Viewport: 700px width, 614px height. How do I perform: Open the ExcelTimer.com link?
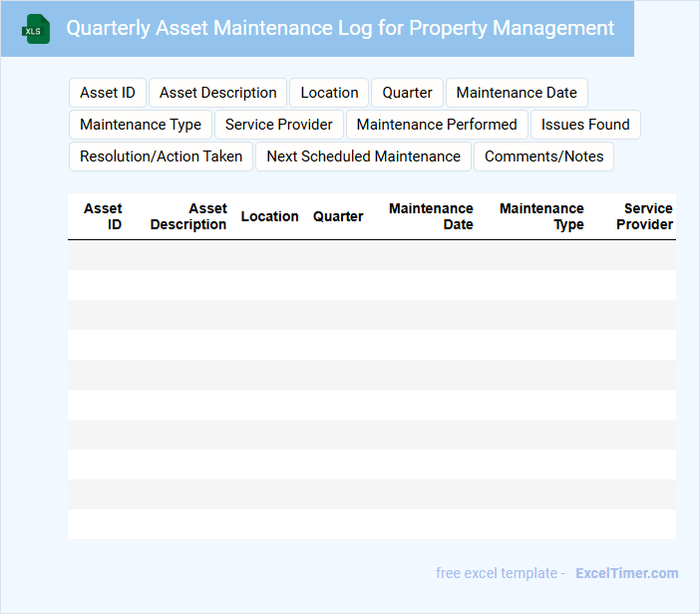[x=626, y=573]
